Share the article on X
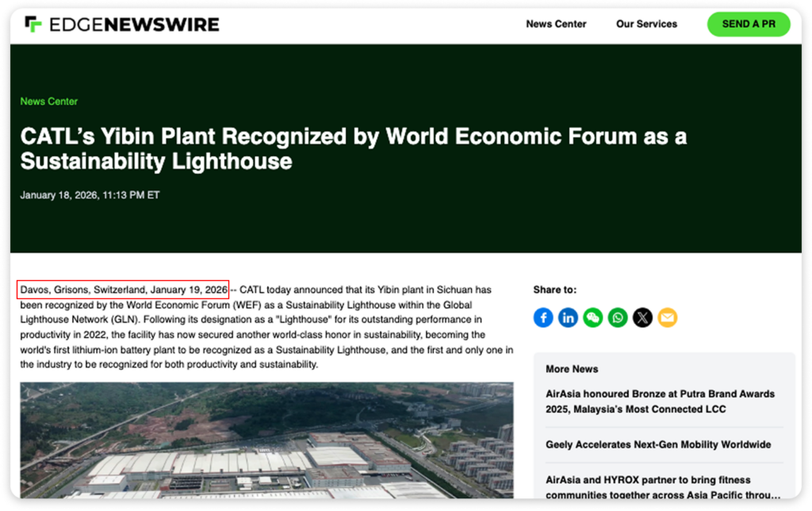Viewport: 812px width, 511px height. [x=642, y=317]
